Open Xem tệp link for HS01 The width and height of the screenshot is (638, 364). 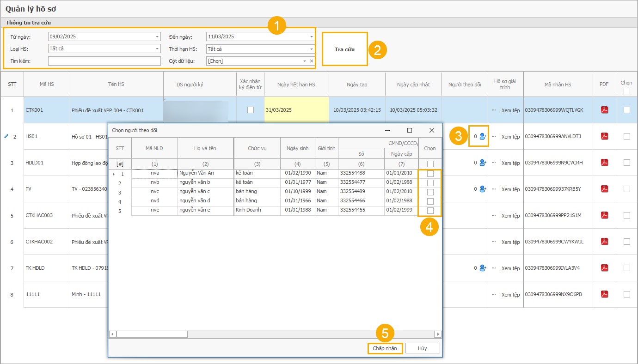point(511,137)
